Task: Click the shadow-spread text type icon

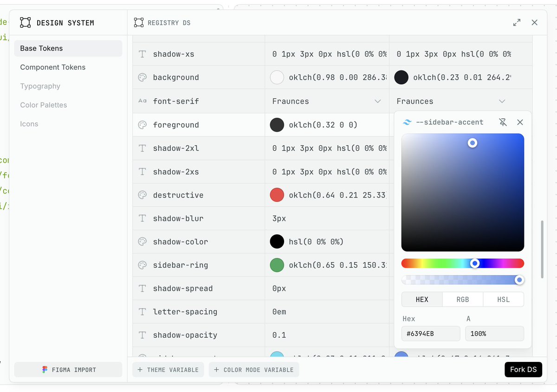Action: pyautogui.click(x=142, y=288)
